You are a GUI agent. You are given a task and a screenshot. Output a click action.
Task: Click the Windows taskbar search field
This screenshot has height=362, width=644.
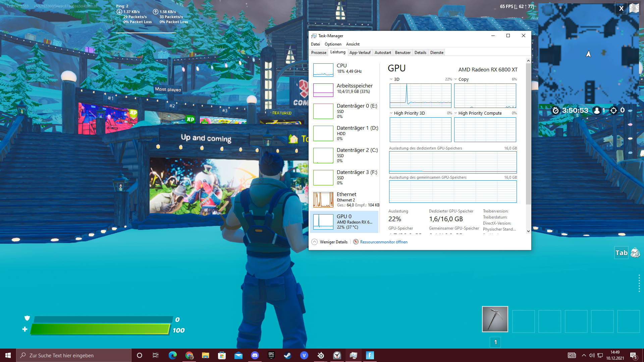coord(74,355)
